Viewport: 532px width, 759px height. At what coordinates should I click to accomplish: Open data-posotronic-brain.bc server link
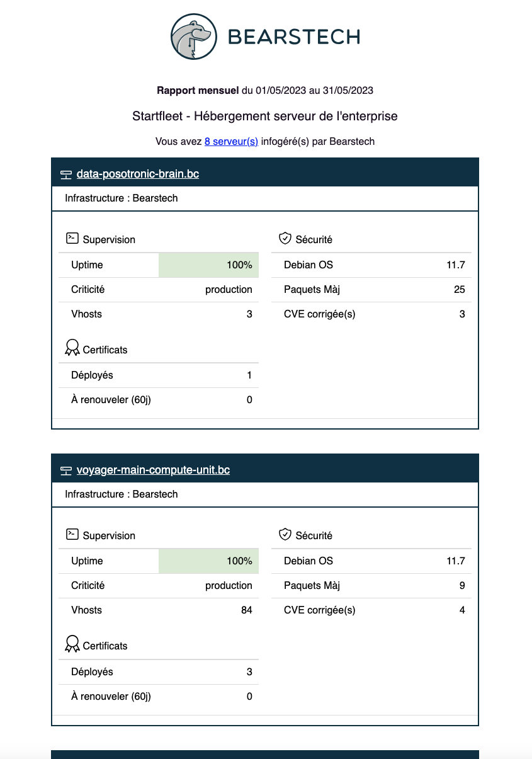tap(137, 174)
